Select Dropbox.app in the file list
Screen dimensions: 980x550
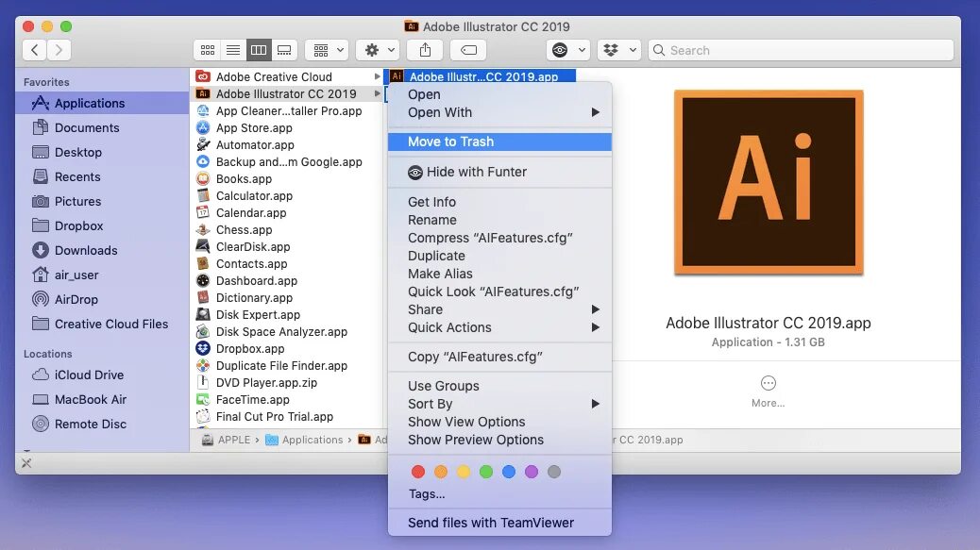[288, 349]
